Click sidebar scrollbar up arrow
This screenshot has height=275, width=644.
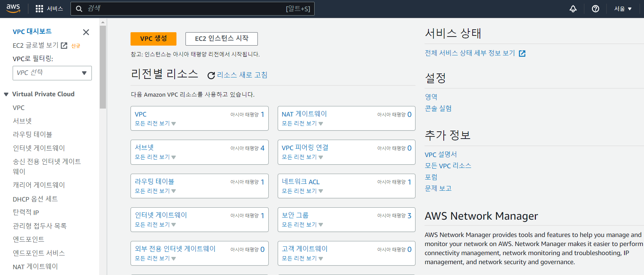[x=103, y=22]
